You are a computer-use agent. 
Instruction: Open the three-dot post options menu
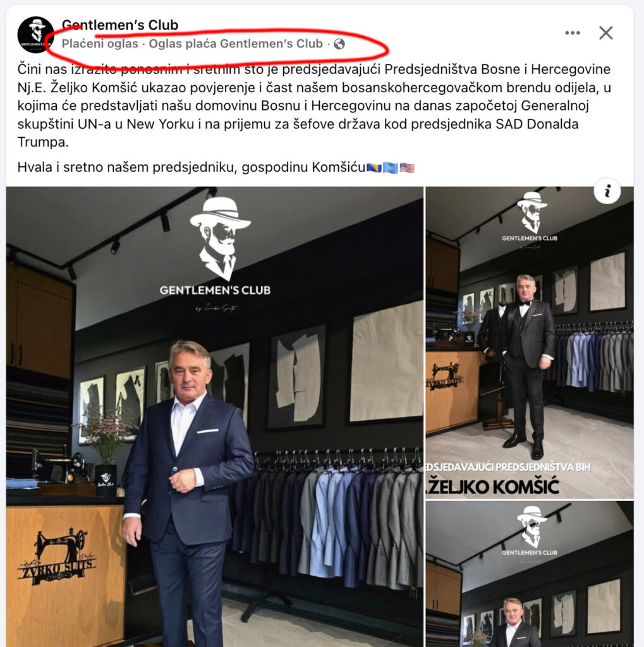(x=573, y=33)
